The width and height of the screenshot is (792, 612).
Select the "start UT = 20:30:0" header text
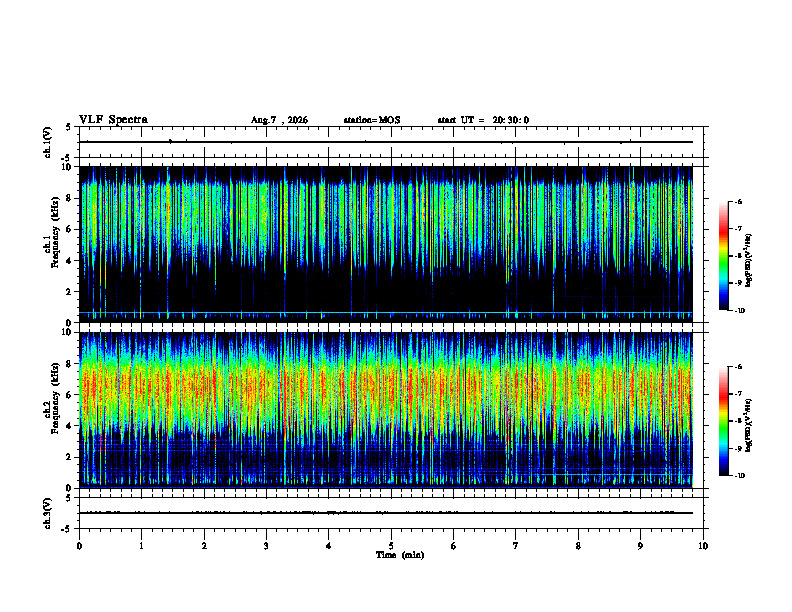coord(483,120)
